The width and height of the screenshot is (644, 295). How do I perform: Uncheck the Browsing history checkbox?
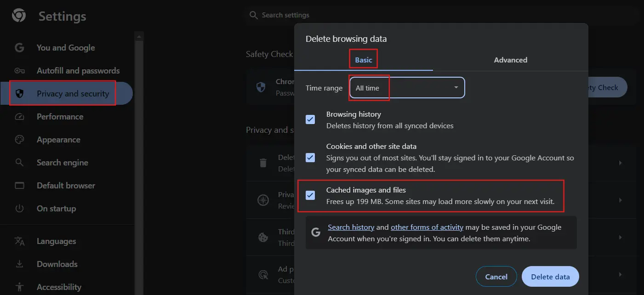pos(310,119)
